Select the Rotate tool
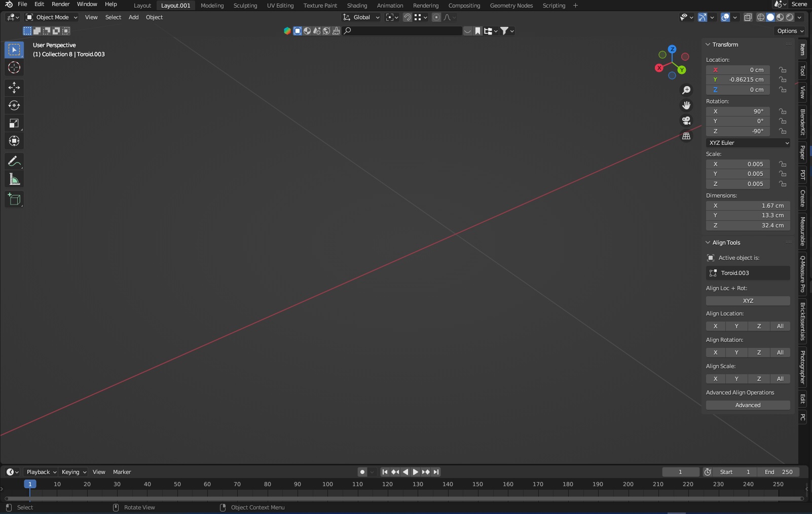This screenshot has height=514, width=812. pos(14,105)
